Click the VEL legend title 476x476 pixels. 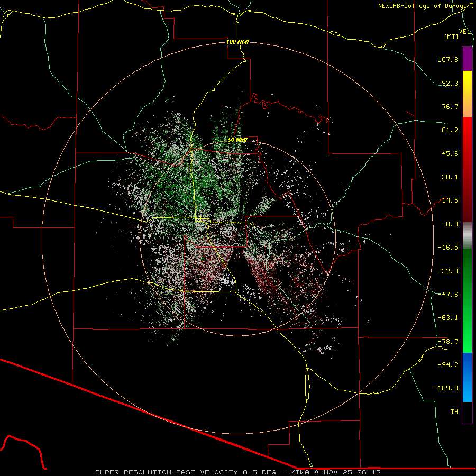click(464, 32)
